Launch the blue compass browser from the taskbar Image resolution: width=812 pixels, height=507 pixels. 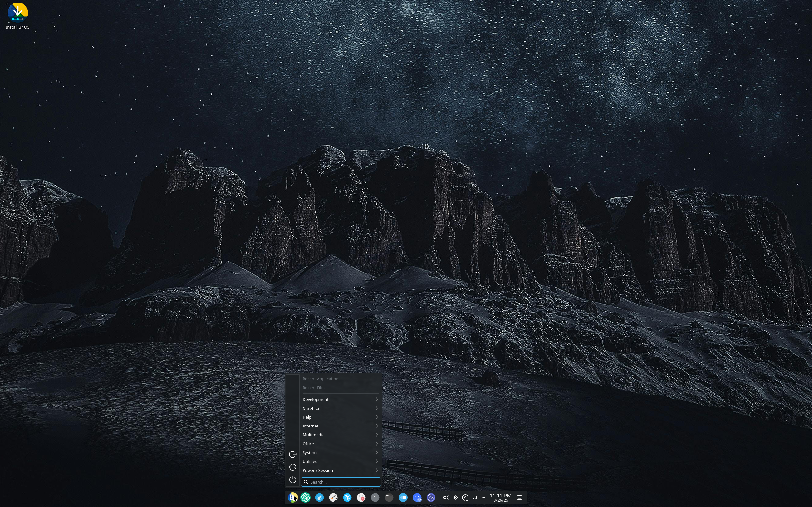(320, 497)
